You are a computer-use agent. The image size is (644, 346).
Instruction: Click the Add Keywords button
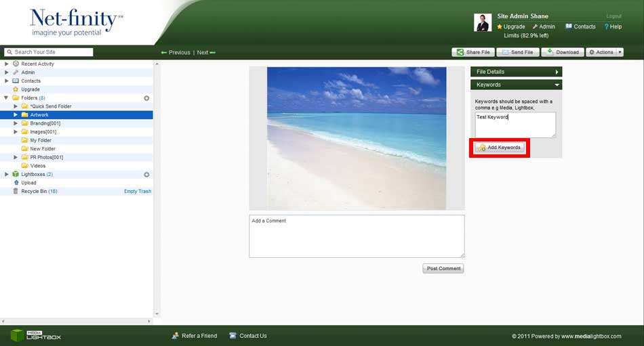(x=500, y=148)
